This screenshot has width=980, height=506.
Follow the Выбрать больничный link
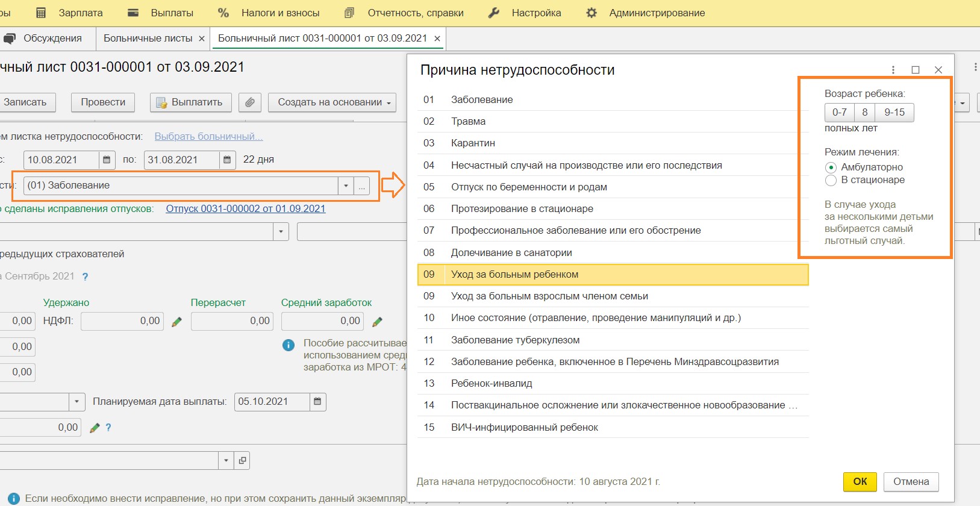tap(208, 137)
